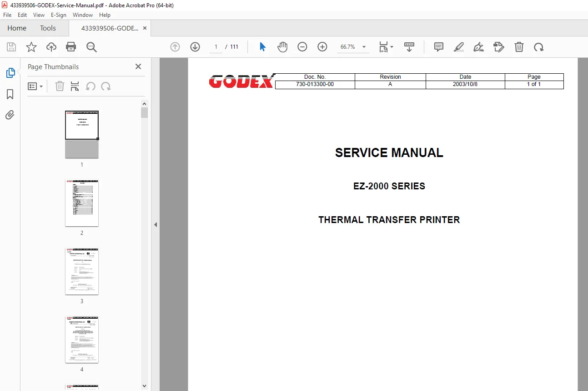
Task: Zoom in with the plus icon
Action: click(322, 47)
